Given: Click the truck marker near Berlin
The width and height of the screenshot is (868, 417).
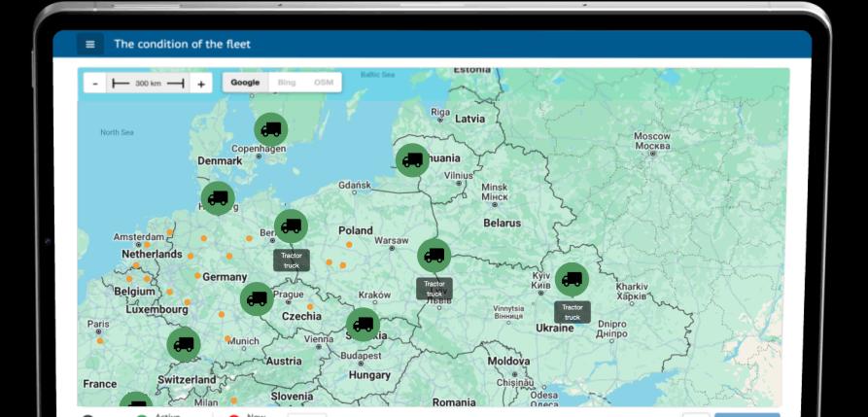Looking at the screenshot, I should (x=291, y=226).
